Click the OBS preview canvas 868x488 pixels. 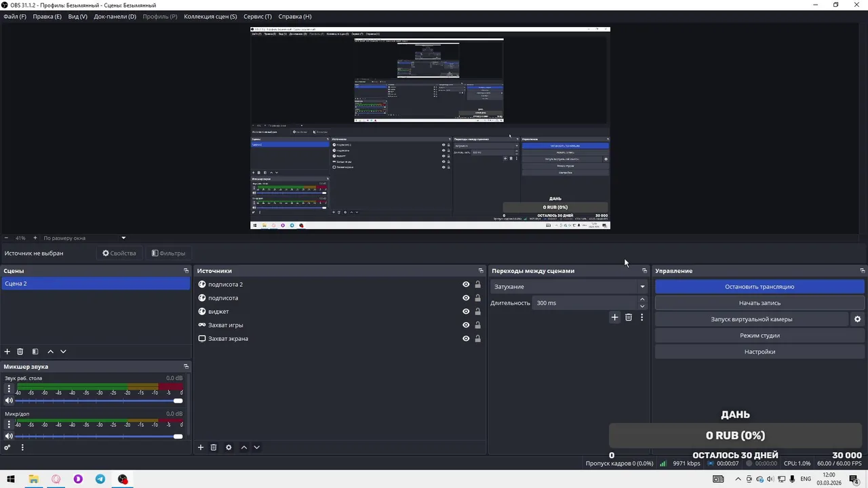coord(430,128)
